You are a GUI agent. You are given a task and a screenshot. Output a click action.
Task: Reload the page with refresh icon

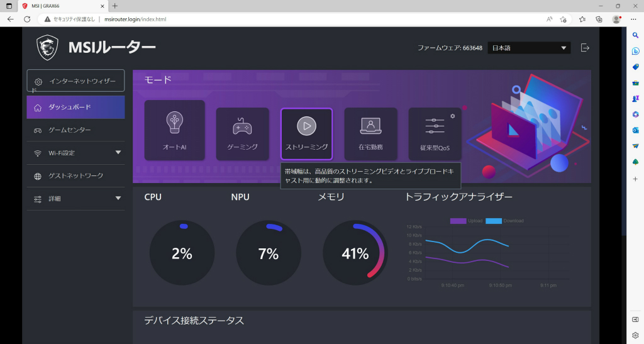tap(27, 19)
